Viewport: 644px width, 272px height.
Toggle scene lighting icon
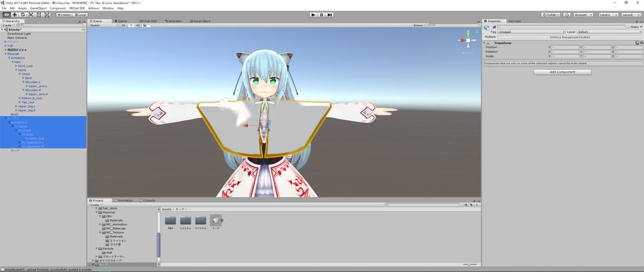coord(131,25)
